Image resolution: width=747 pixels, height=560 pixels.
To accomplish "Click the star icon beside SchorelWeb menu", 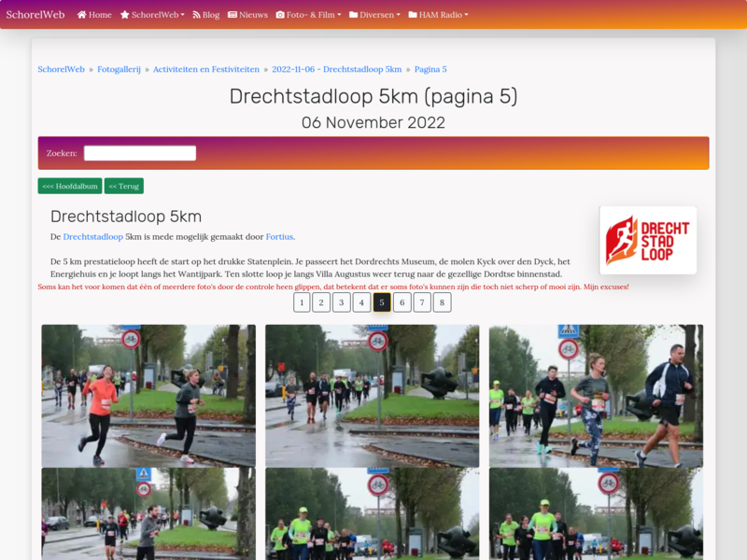I will point(125,15).
